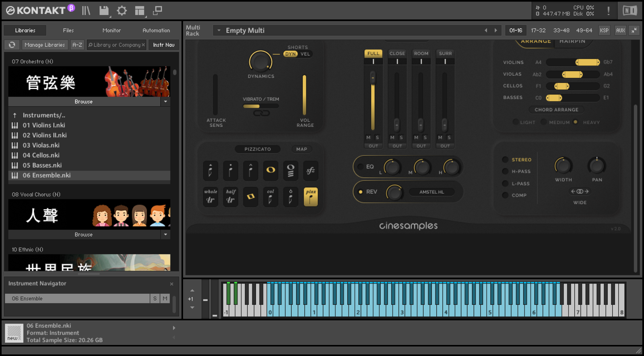This screenshot has height=356, width=644.
Task: Click the save floppy disk icon
Action: 104,10
